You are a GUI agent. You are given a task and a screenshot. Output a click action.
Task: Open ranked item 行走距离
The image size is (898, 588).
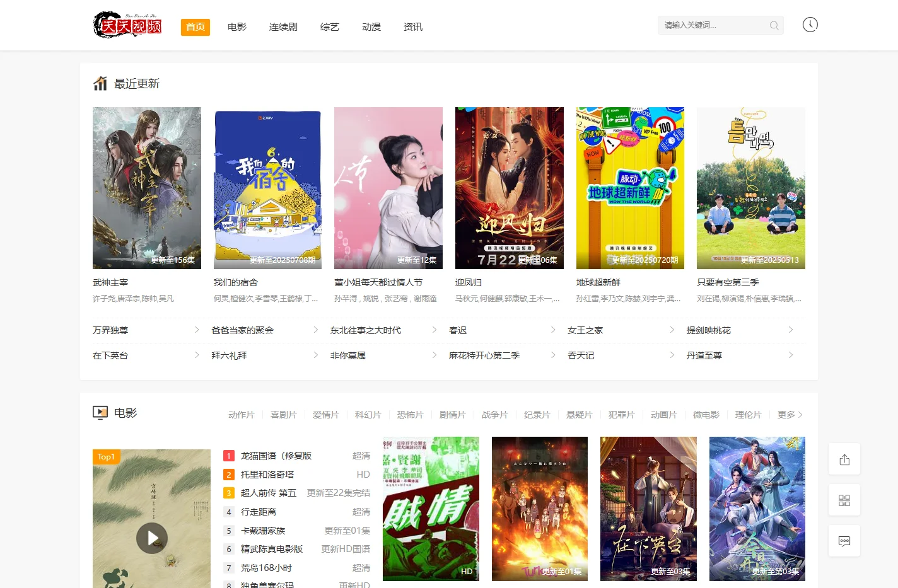pos(259,512)
